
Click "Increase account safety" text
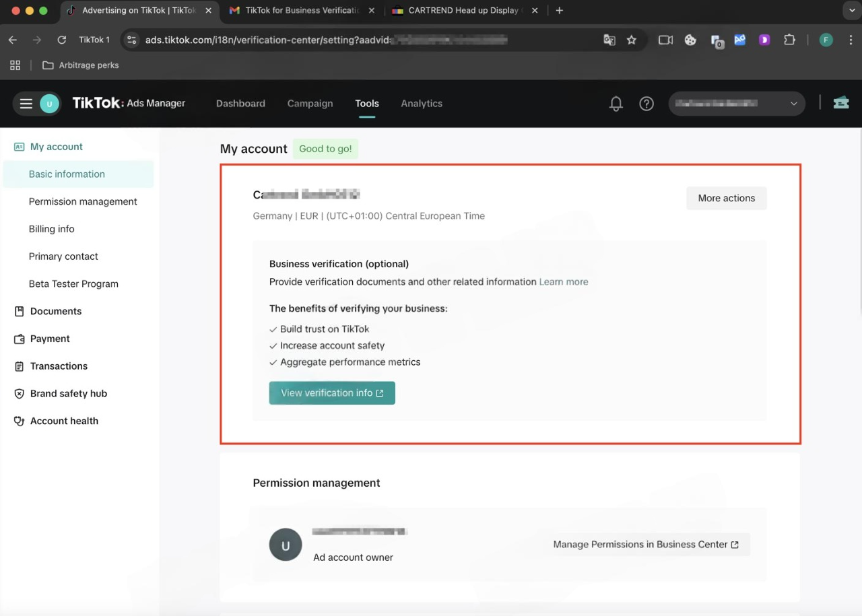[332, 345]
